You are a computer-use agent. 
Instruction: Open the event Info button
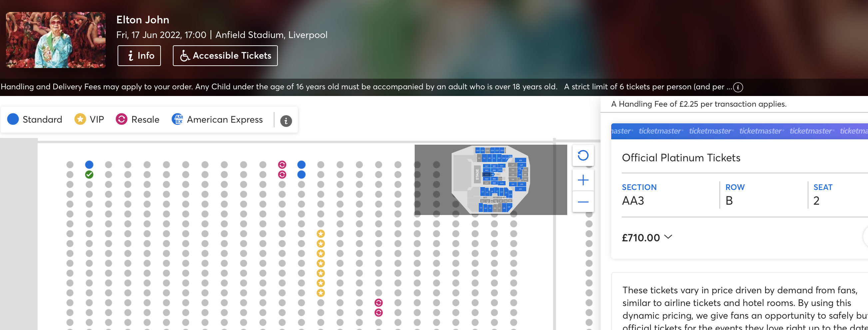tap(139, 56)
